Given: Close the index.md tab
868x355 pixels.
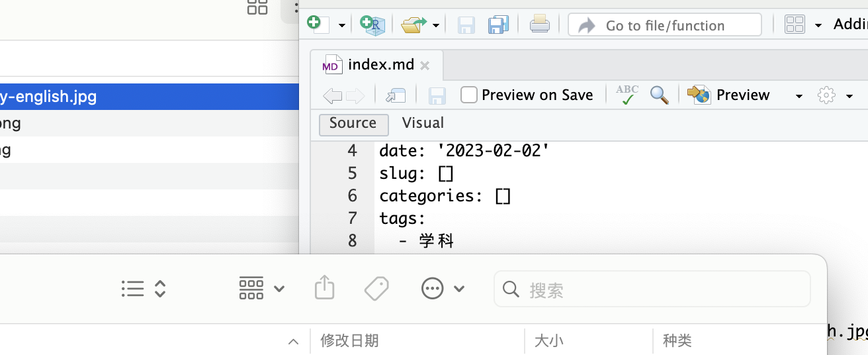Looking at the screenshot, I should tap(425, 66).
